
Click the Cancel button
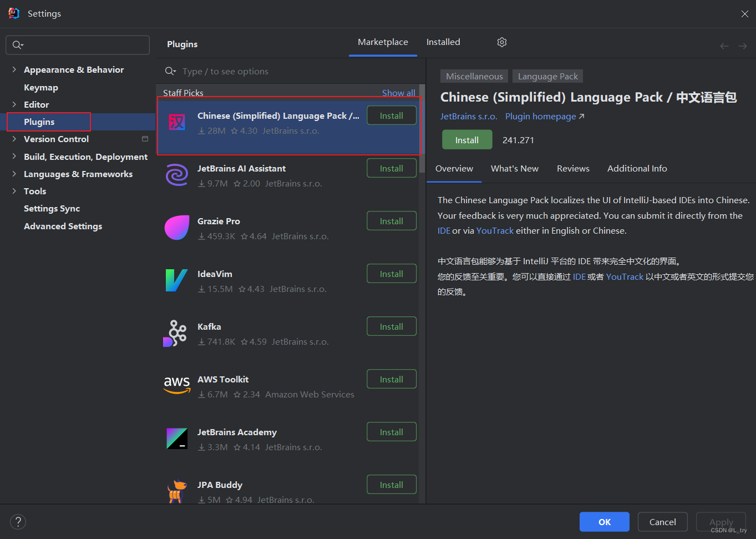(662, 522)
